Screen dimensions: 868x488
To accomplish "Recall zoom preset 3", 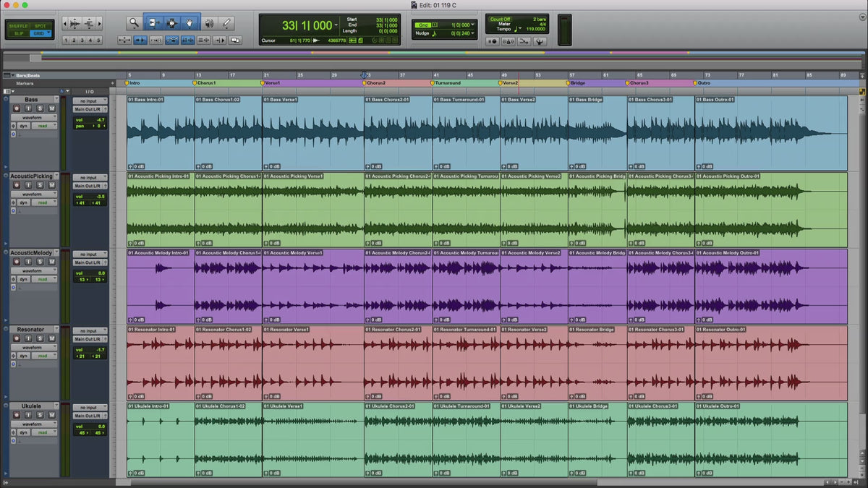I will point(82,40).
